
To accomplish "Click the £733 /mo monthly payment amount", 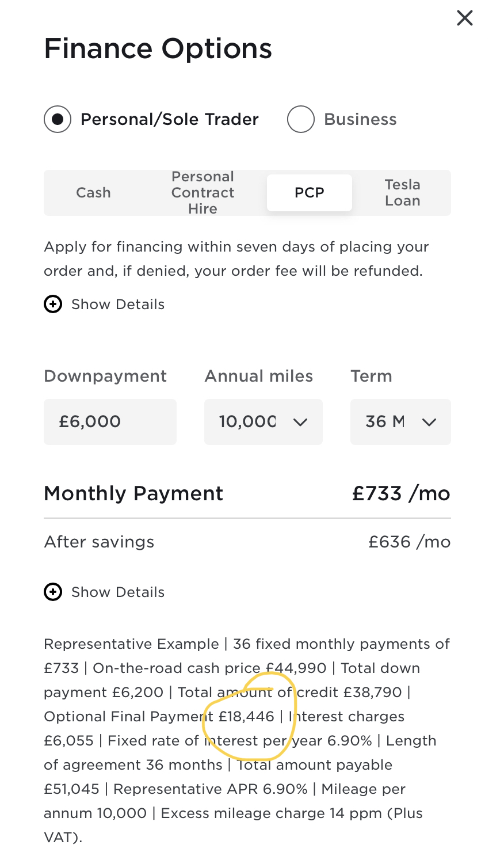I will (x=402, y=493).
